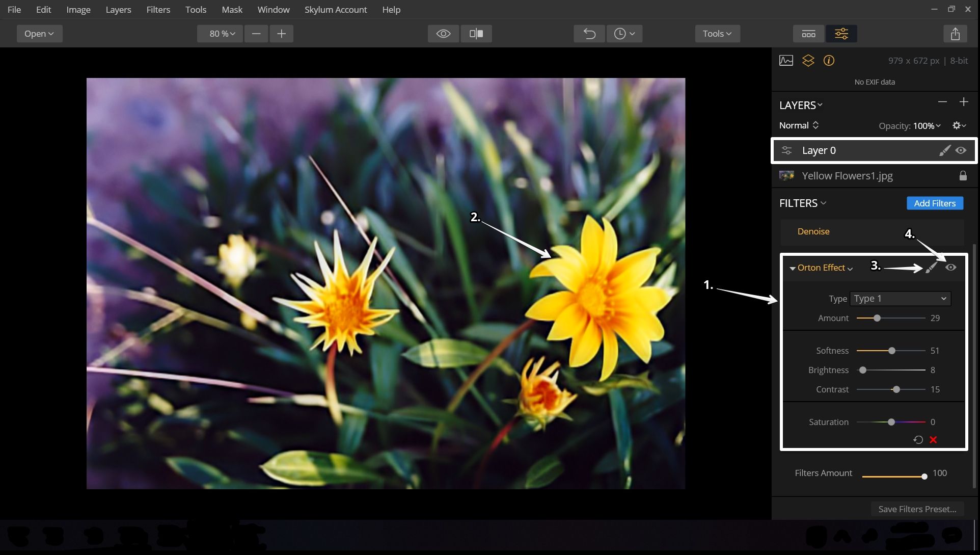The width and height of the screenshot is (980, 555).
Task: Reset the Orton Effect filter
Action: coord(918,440)
